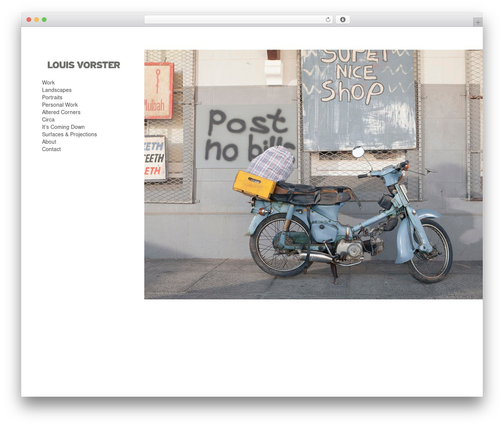Select Portraits in the sidebar
The image size is (504, 427).
pyautogui.click(x=52, y=98)
